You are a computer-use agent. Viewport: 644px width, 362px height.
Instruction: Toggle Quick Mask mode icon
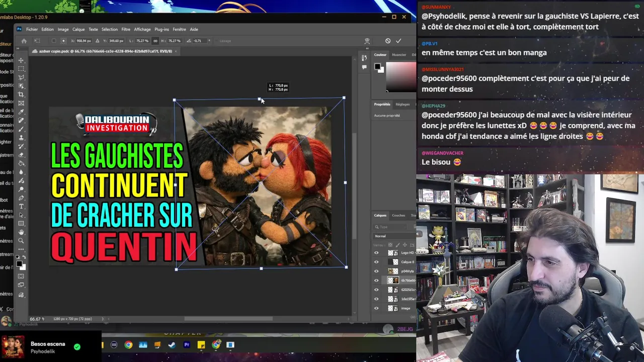[x=21, y=277]
